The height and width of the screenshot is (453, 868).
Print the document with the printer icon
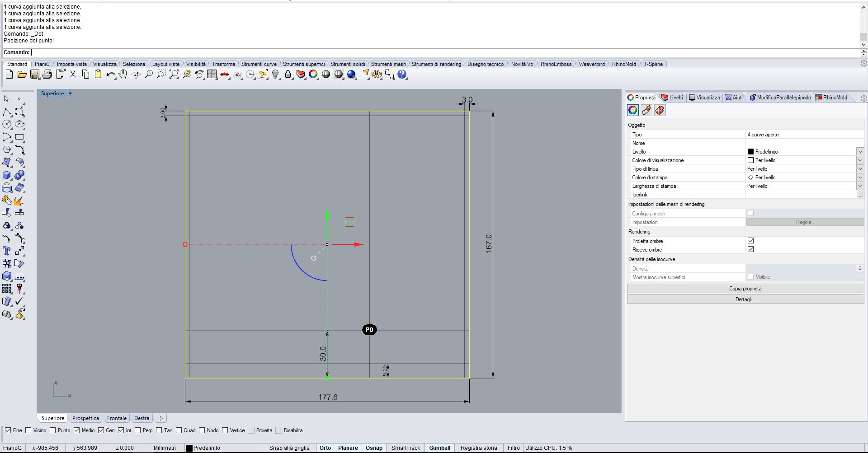[47, 75]
